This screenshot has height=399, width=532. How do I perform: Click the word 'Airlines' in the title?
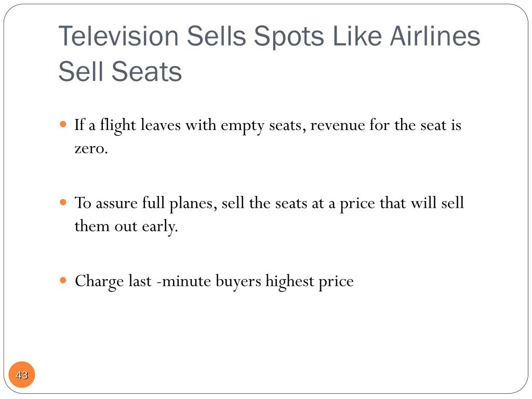[435, 36]
